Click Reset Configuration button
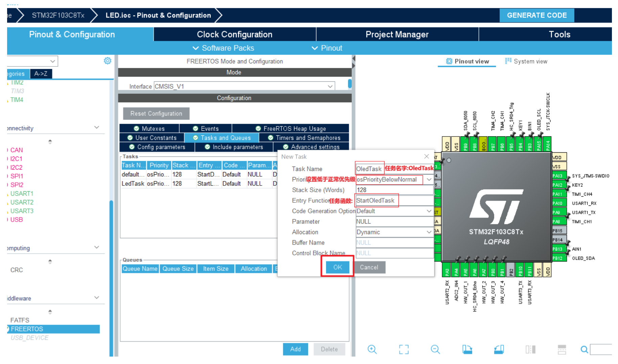Screen dimensions: 618x364 pos(156,114)
